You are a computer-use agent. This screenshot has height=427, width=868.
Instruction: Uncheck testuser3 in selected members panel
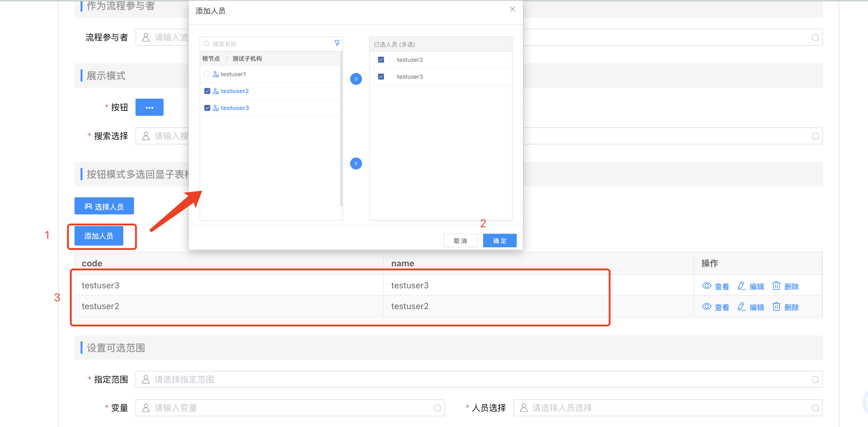click(381, 77)
